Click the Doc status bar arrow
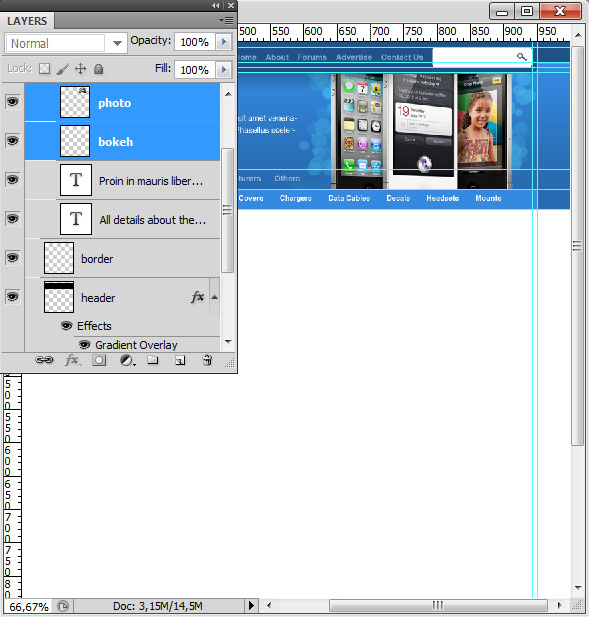Viewport: 589px width, 617px height. pos(251,605)
